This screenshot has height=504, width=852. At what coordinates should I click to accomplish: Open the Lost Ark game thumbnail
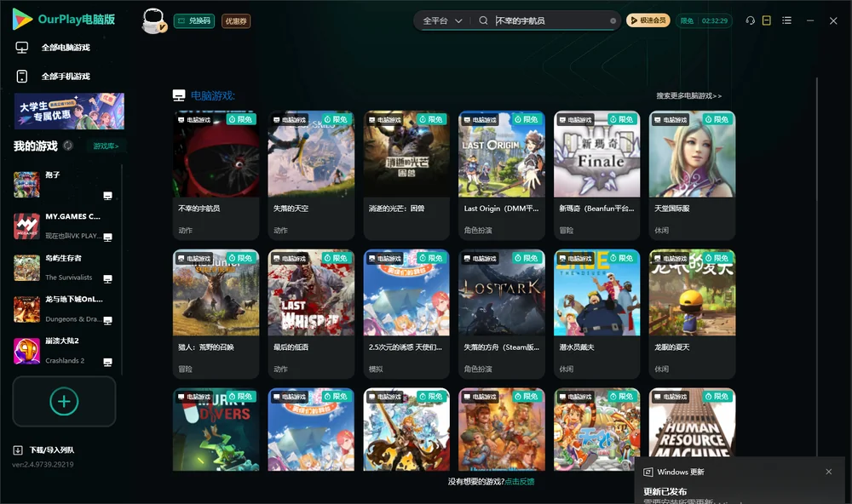tap(502, 292)
